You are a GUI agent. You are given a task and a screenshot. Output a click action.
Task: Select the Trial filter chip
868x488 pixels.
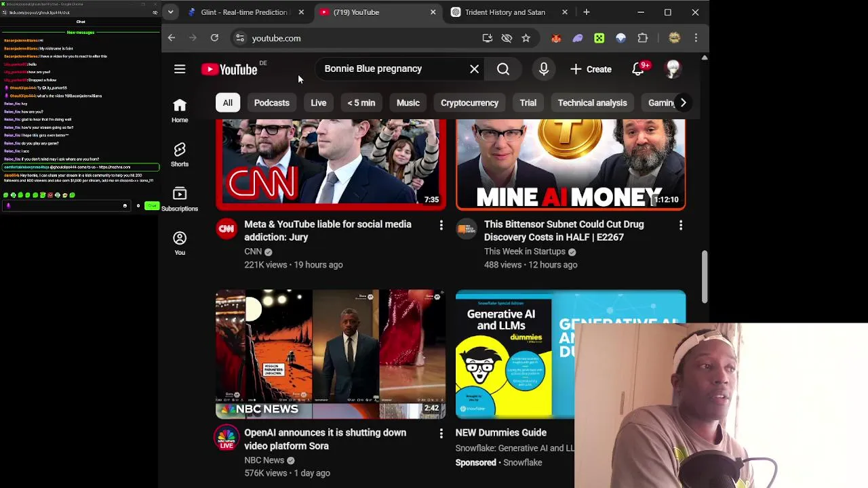click(528, 103)
